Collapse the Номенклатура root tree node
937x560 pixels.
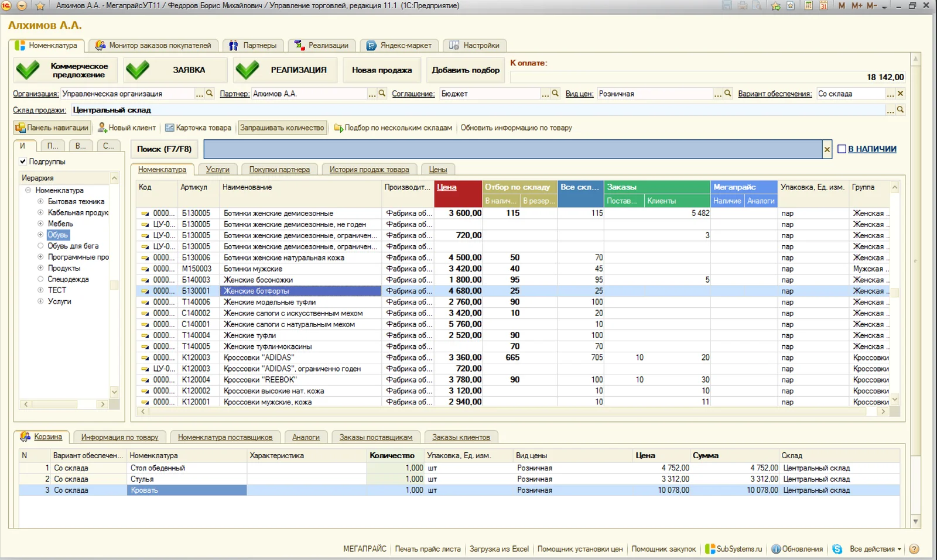point(28,190)
